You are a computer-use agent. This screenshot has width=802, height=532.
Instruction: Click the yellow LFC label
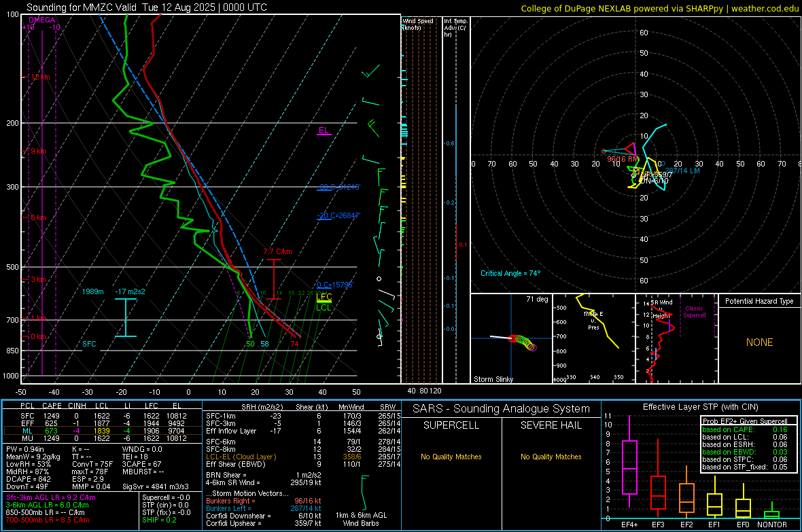[x=324, y=297]
